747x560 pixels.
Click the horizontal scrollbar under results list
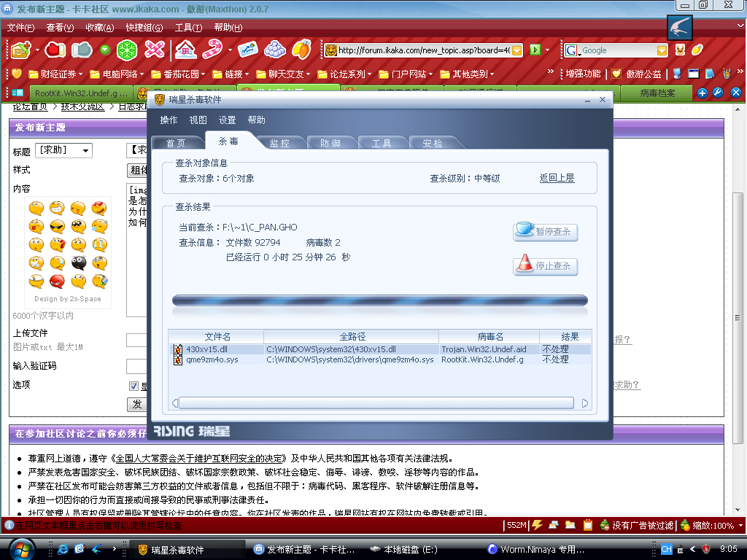(x=376, y=402)
